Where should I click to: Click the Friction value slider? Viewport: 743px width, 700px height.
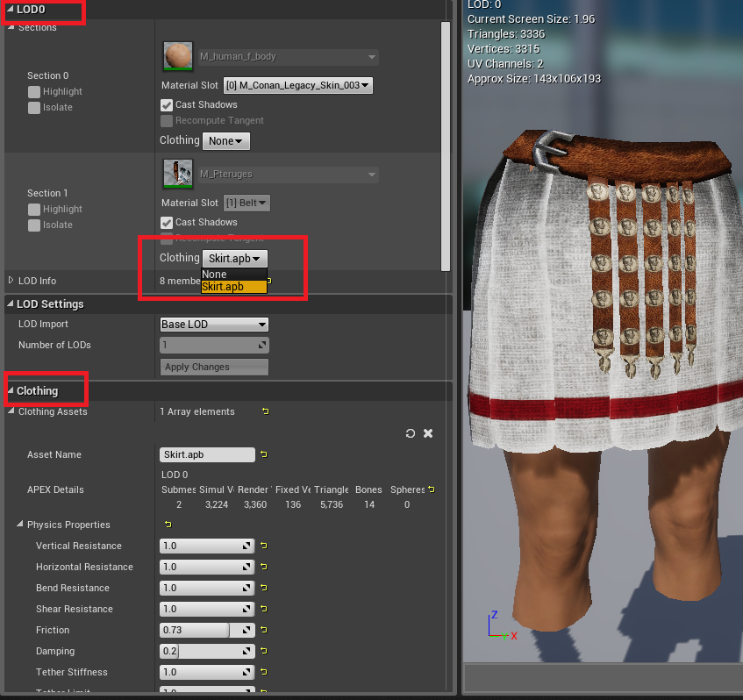[x=207, y=630]
